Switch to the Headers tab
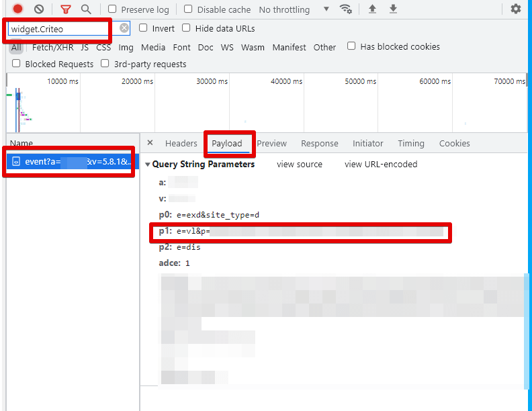 181,144
